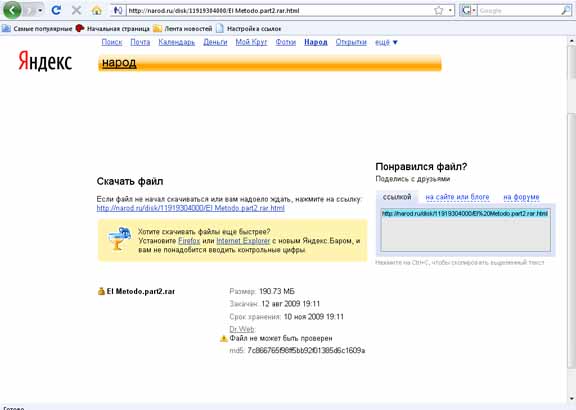Screen dimensions: 576x410
Task: Select the Народ service link
Action: pyautogui.click(x=316, y=42)
